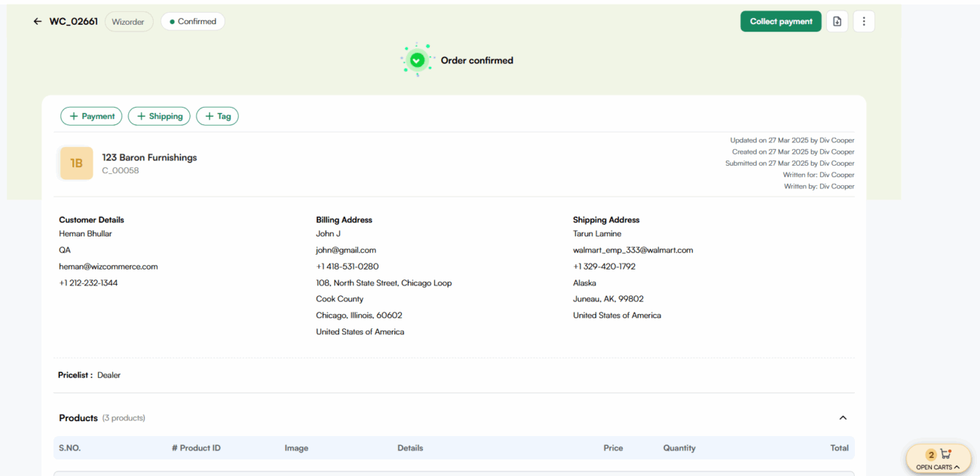Add a Tag to the order
980x476 pixels.
(217, 116)
